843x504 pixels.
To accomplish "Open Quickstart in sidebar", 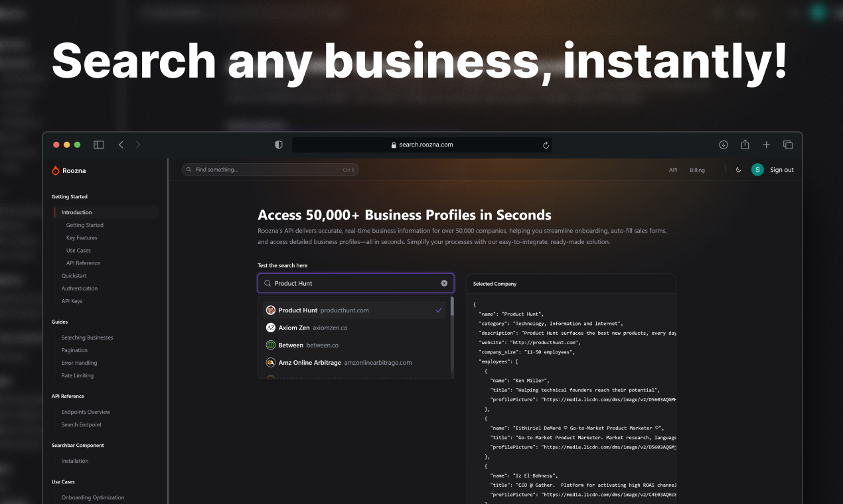I will coord(74,275).
